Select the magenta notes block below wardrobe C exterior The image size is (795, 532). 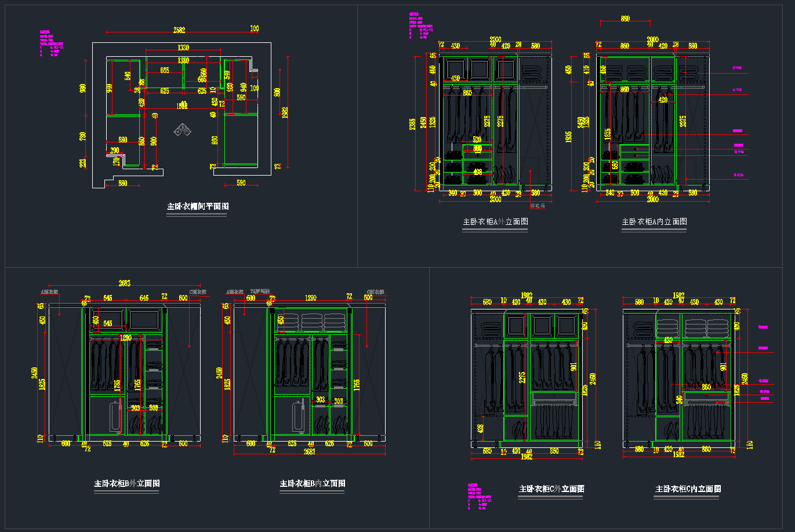[479, 498]
